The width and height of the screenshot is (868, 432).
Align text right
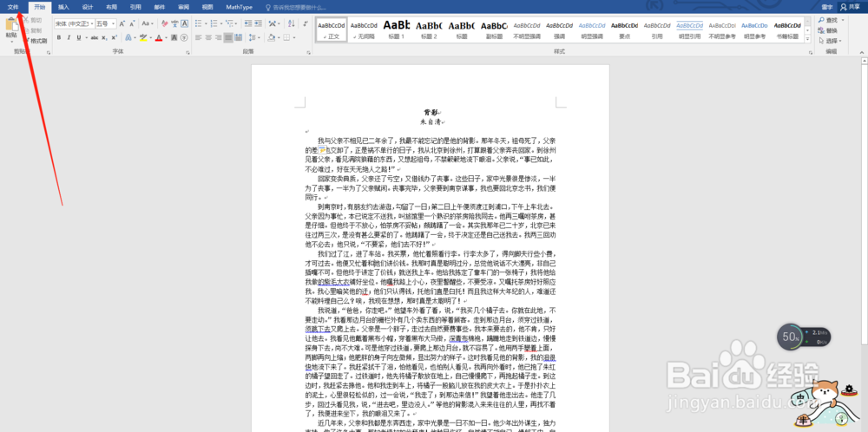pos(218,37)
